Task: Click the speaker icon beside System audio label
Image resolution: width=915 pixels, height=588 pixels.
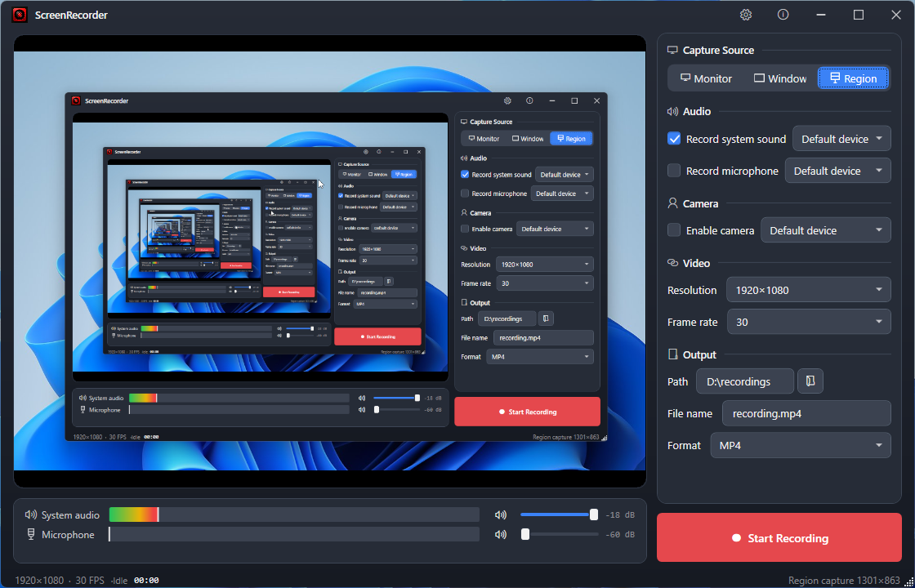Action: pos(31,515)
